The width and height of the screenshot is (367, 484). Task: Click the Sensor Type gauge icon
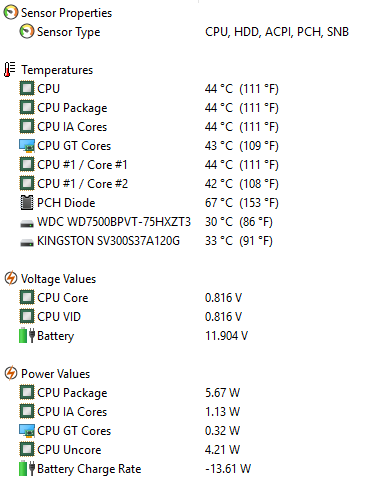[26, 32]
